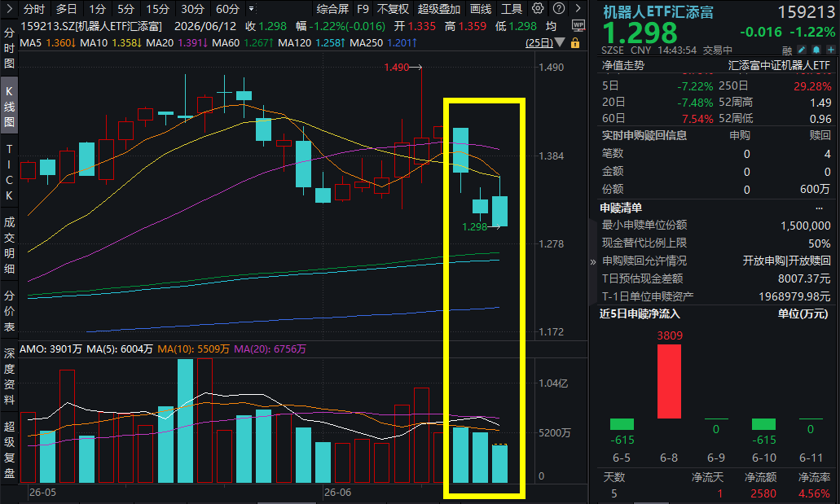The height and width of the screenshot is (504, 840).
Task: Click the 净流额 2580 value
Action: 763,493
